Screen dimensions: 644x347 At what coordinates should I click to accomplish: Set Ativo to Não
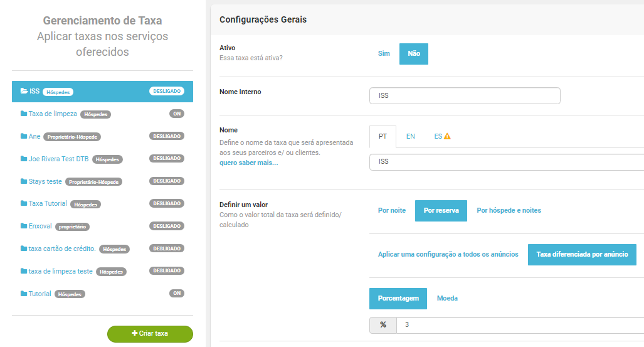click(x=414, y=54)
